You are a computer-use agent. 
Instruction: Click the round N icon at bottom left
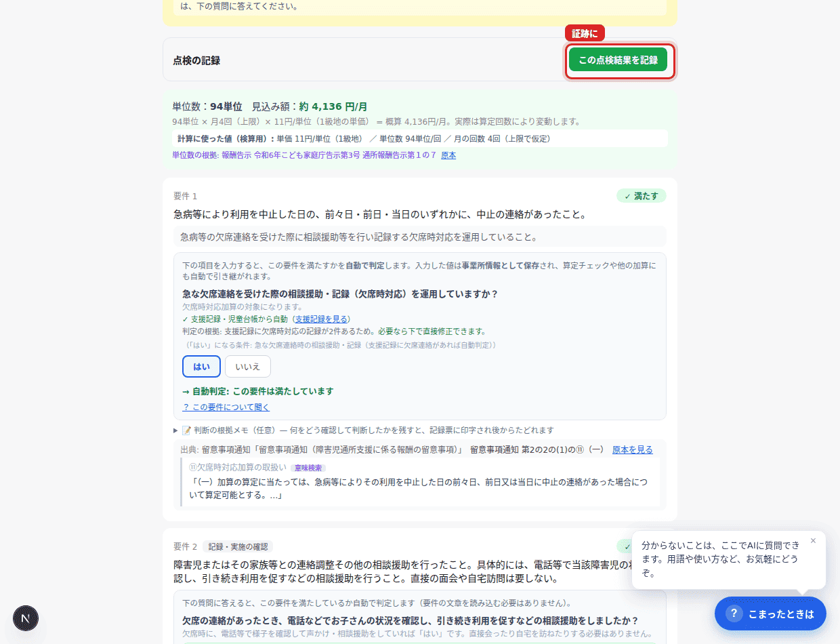pyautogui.click(x=26, y=618)
